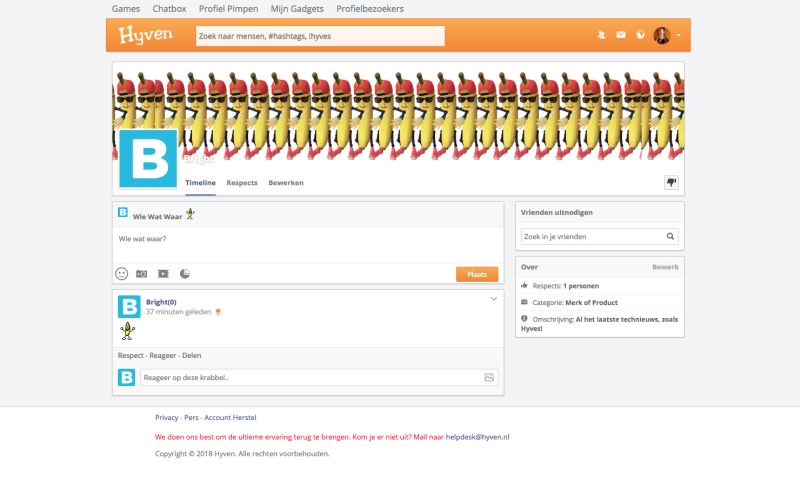800x480 pixels.
Task: Expand the account dropdown arrow
Action: (x=679, y=35)
